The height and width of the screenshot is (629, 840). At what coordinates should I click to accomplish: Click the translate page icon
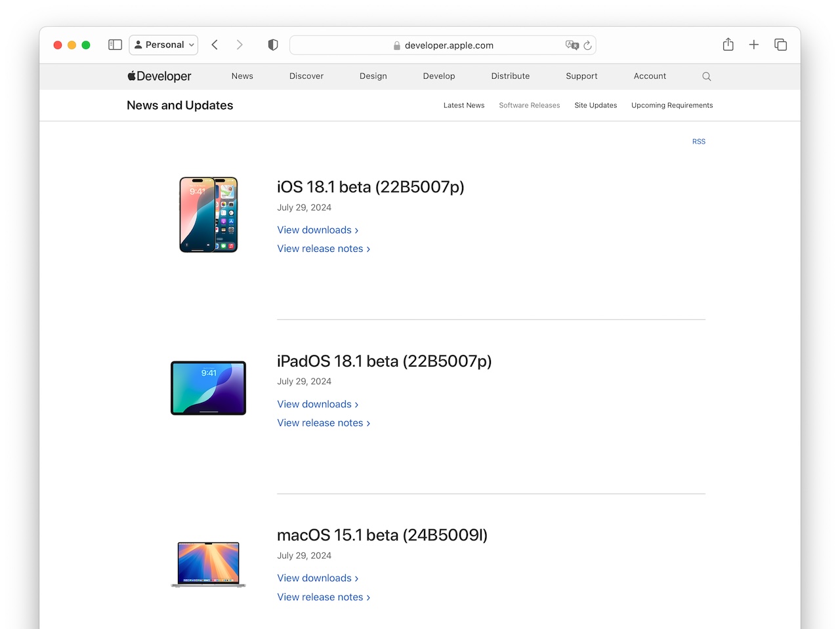[x=572, y=45]
